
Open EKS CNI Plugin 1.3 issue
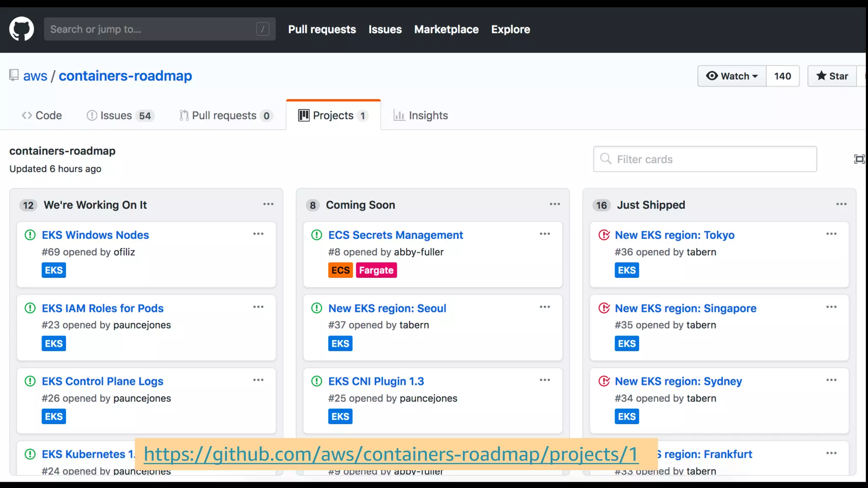tap(376, 381)
